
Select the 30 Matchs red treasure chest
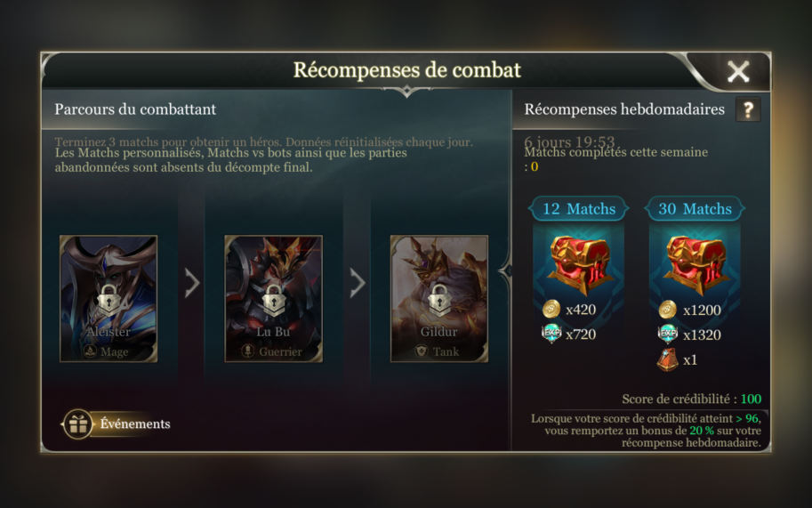click(x=695, y=263)
